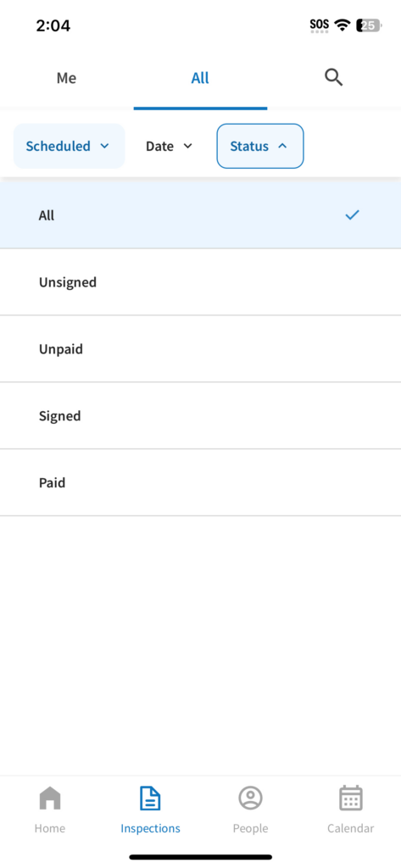Open the Home house icon

point(50,798)
